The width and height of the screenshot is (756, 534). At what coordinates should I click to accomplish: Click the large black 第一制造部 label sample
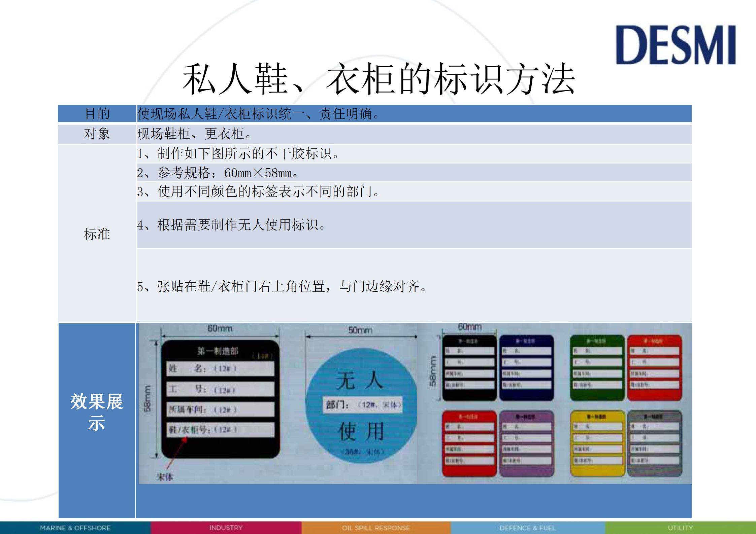(x=220, y=399)
